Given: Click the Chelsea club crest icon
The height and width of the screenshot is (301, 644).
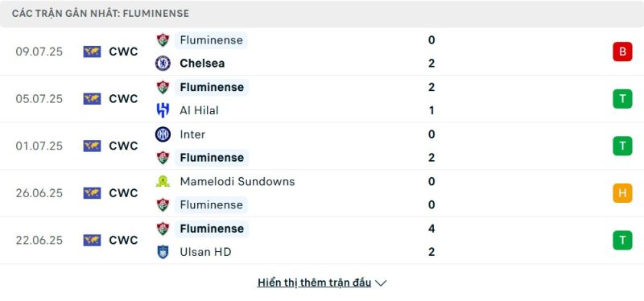Looking at the screenshot, I should click(163, 64).
